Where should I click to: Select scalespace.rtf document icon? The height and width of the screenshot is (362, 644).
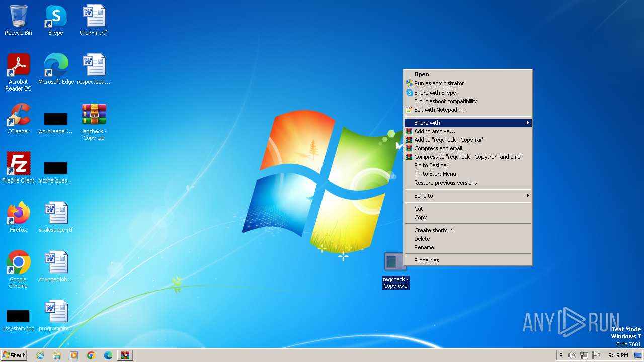tap(56, 217)
